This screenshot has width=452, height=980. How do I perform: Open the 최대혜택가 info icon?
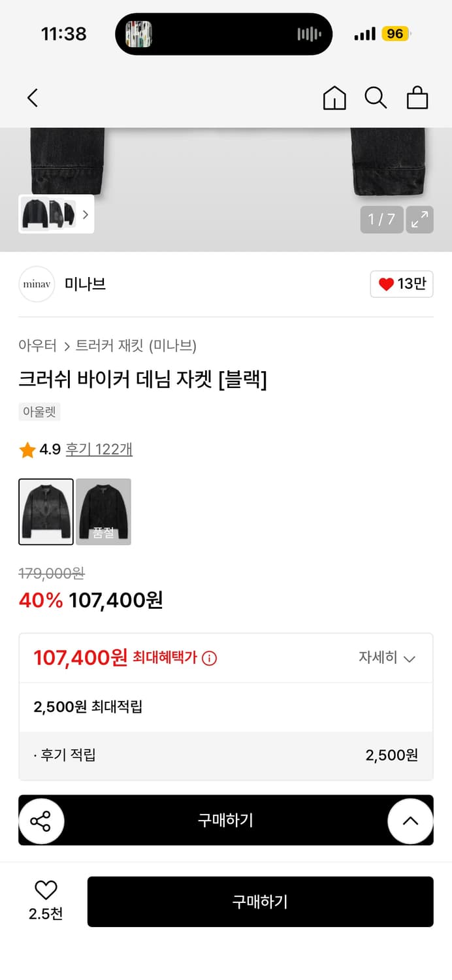click(208, 658)
